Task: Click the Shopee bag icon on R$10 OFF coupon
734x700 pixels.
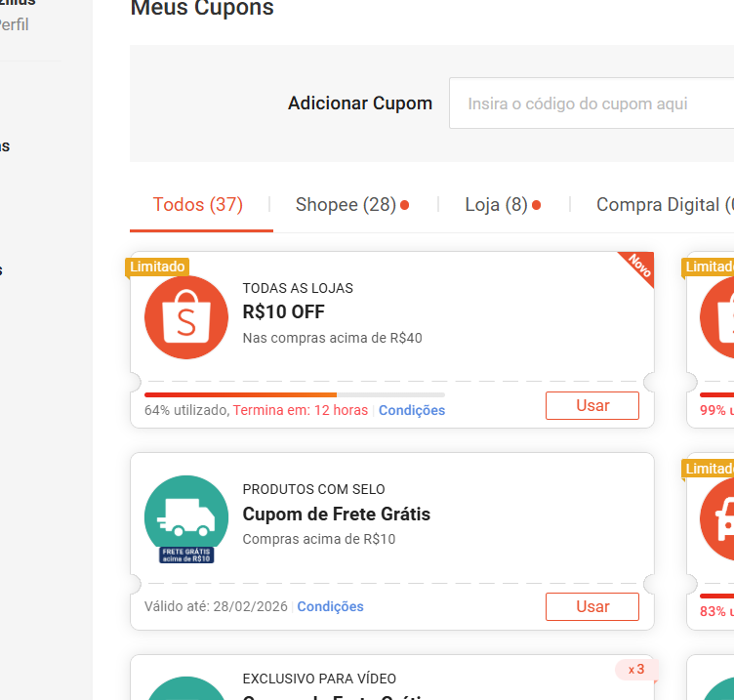Action: click(186, 317)
